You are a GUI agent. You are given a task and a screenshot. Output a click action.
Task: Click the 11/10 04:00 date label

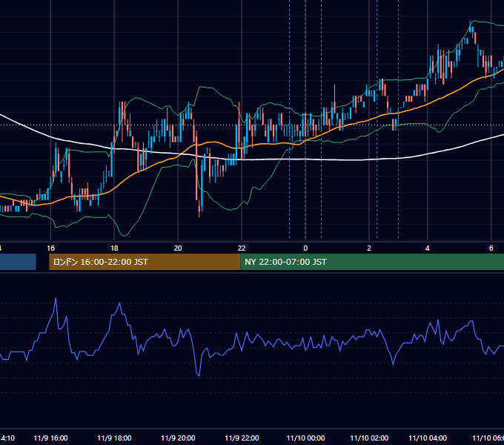tap(428, 438)
